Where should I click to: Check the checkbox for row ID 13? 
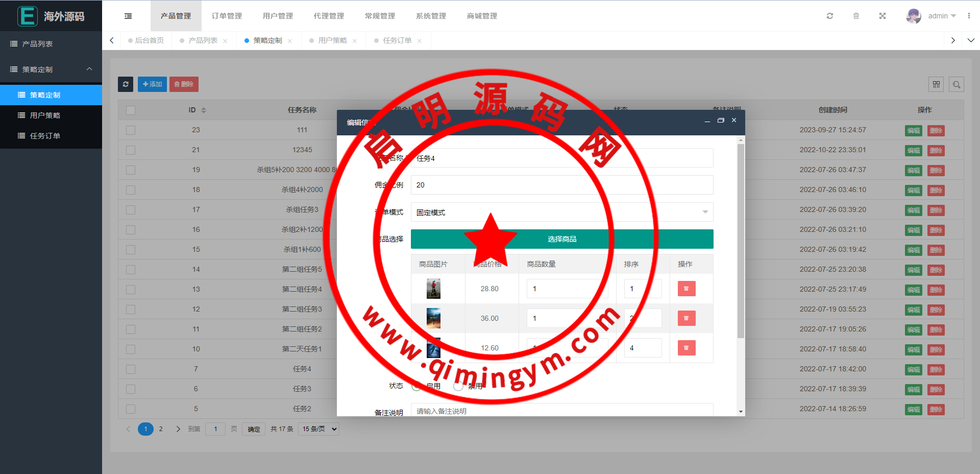(131, 290)
